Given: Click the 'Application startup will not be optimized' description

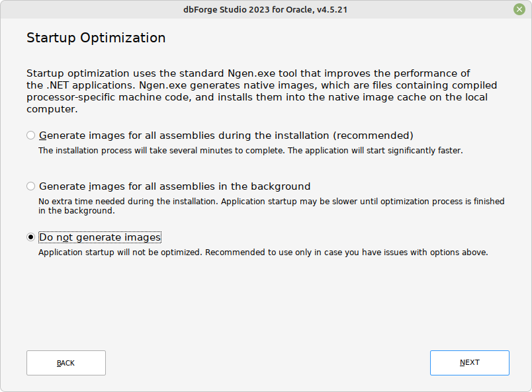Looking at the screenshot, I should [263, 253].
